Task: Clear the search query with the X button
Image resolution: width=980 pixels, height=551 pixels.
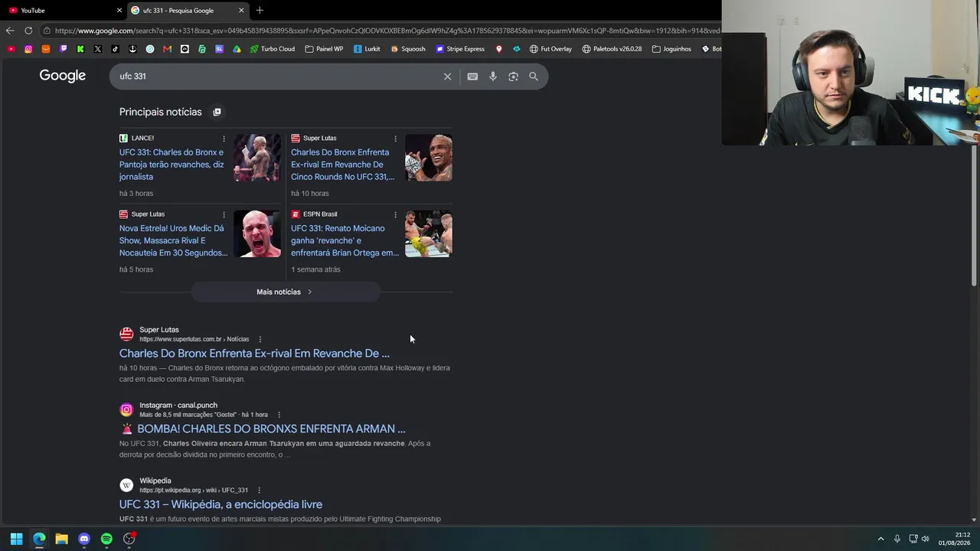Action: (x=448, y=77)
